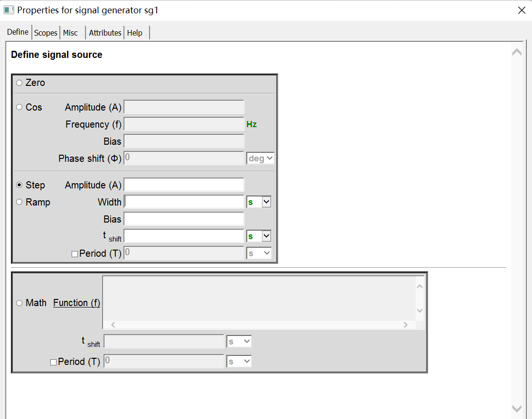This screenshot has height=419, width=532.
Task: Open the Misc tab
Action: (x=71, y=33)
